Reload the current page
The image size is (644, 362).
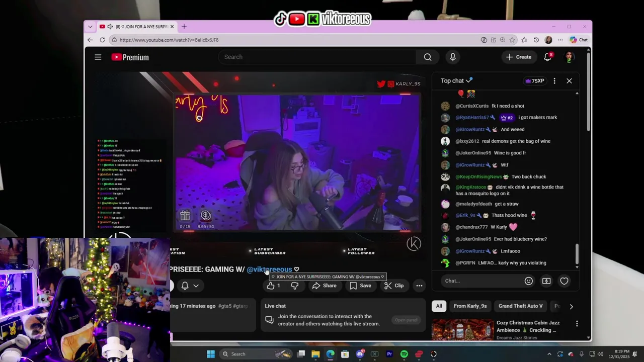pos(102,40)
